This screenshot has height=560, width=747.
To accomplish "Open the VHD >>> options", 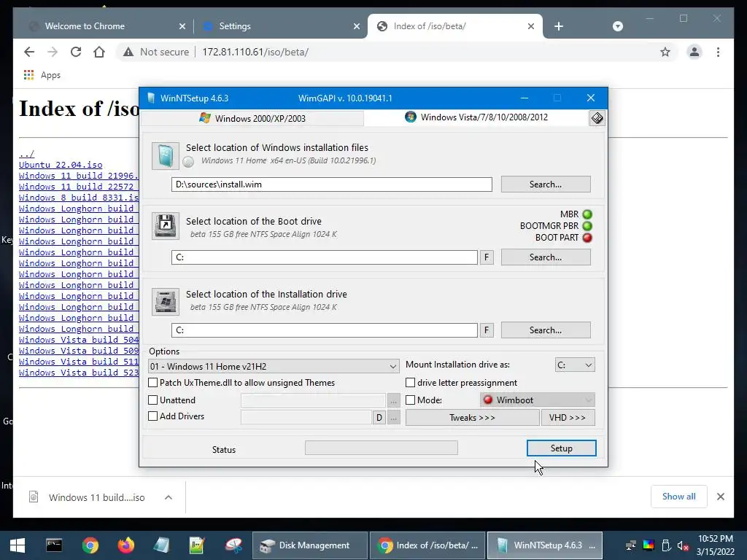I will [568, 418].
